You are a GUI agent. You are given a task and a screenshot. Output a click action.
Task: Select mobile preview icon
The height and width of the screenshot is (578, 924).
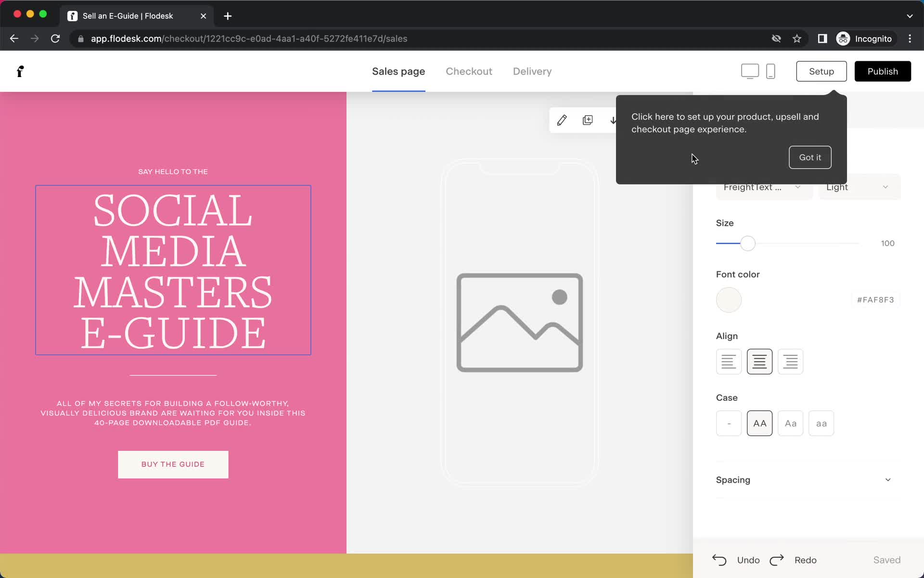[x=770, y=71]
